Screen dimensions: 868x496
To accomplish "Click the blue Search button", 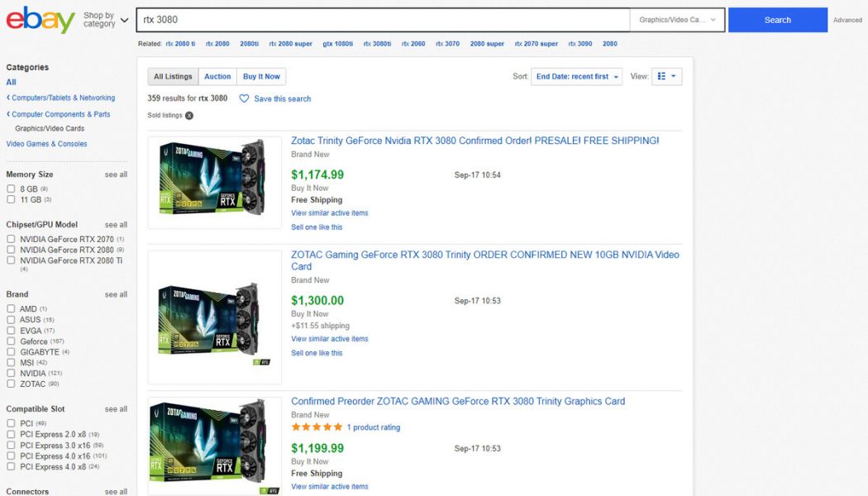I will click(777, 19).
